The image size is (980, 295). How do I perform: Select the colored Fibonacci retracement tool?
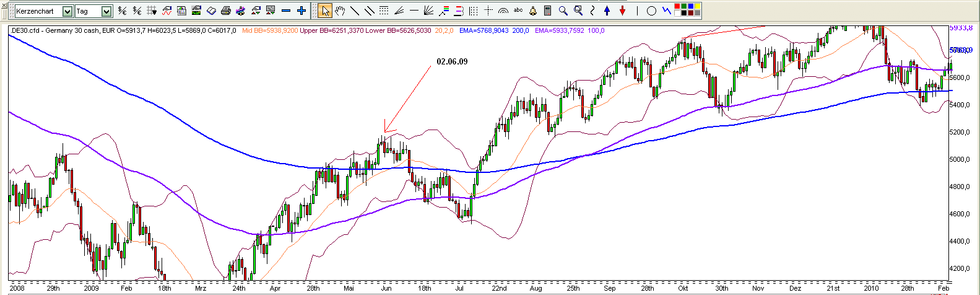444,11
